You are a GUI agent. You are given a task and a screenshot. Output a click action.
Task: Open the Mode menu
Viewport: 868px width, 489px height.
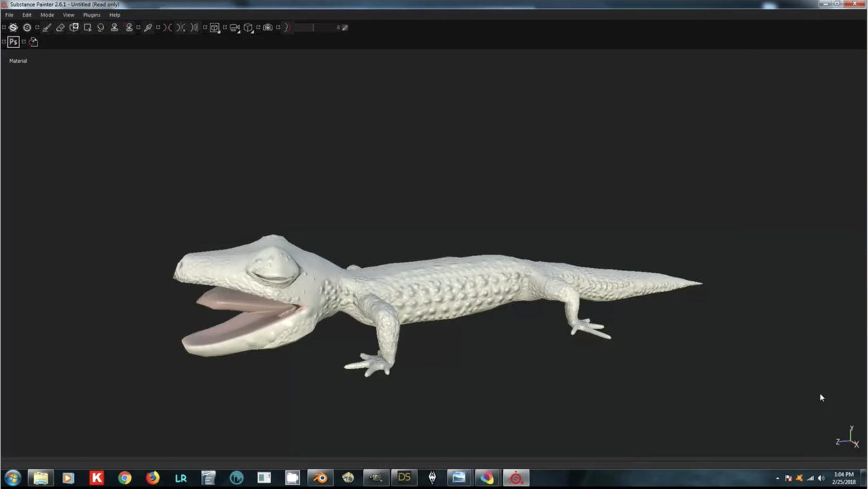tap(47, 15)
